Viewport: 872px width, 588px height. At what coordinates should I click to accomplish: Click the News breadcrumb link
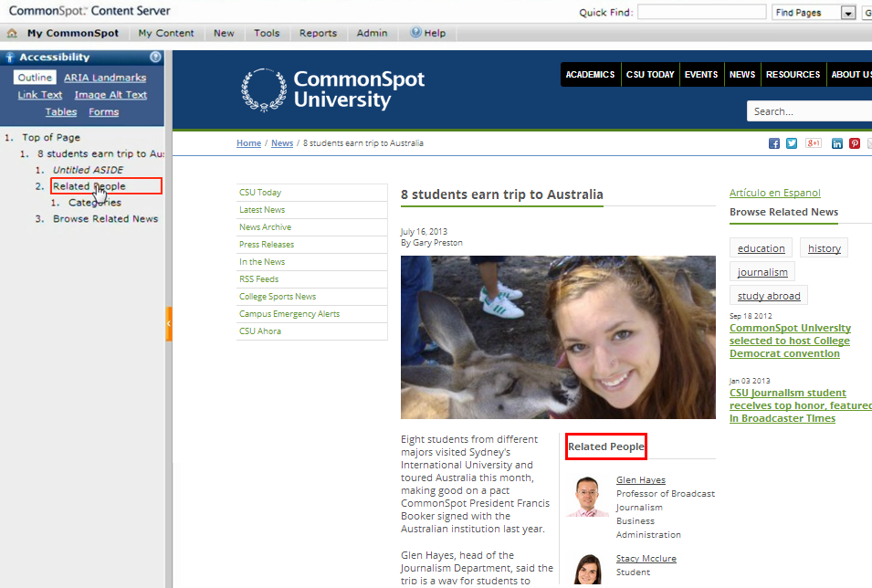(282, 143)
